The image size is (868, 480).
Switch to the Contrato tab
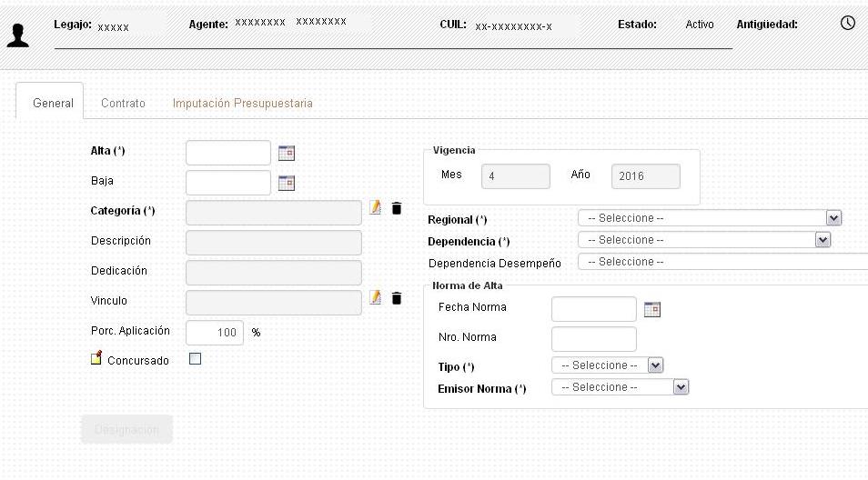click(123, 104)
